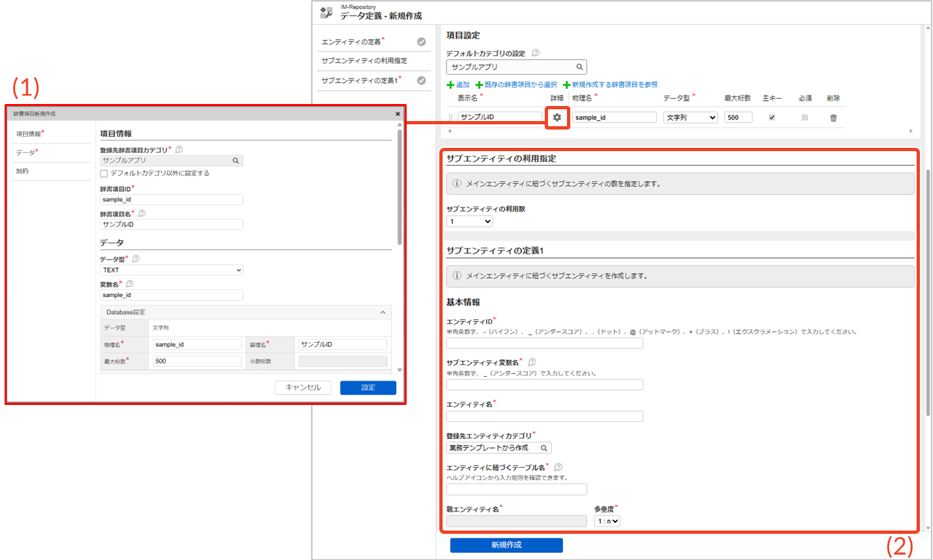This screenshot has width=933, height=560.
Task: Click search icon in デフォルトカテゴリ field
Action: point(579,67)
